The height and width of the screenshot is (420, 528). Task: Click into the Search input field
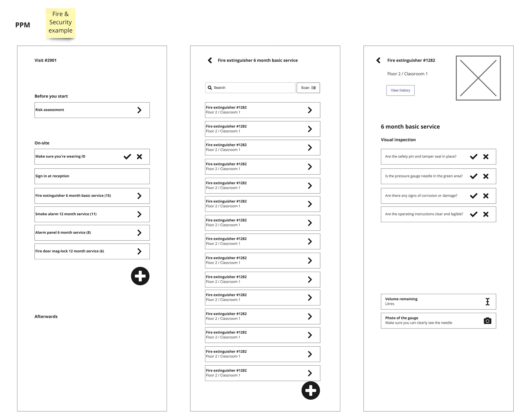pos(250,88)
